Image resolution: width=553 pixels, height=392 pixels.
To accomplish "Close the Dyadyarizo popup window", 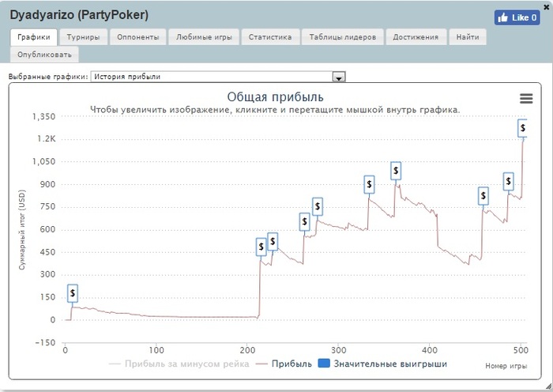I will [547, 6].
